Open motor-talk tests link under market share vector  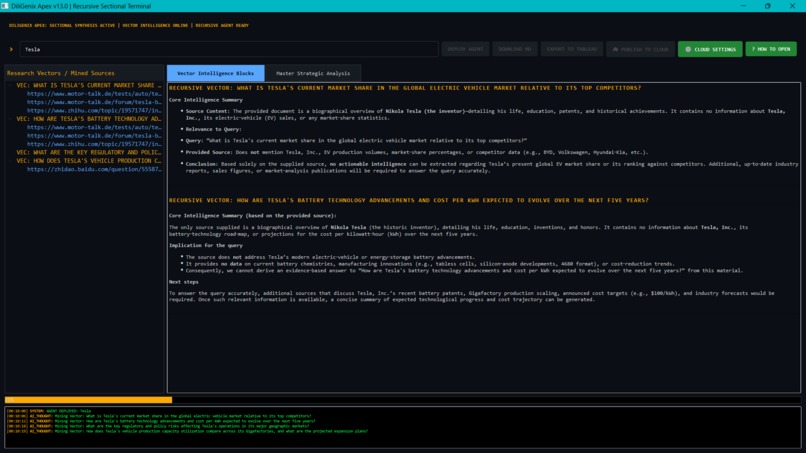pyautogui.click(x=94, y=94)
